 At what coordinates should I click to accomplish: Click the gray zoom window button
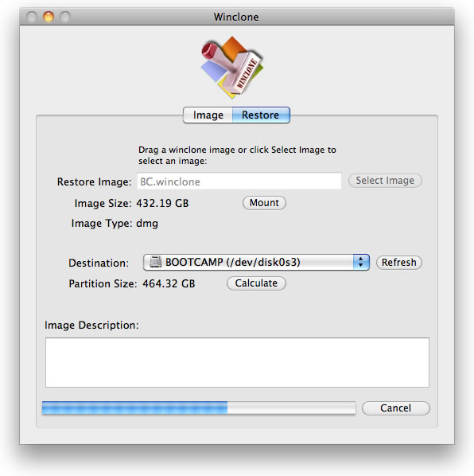pos(65,17)
